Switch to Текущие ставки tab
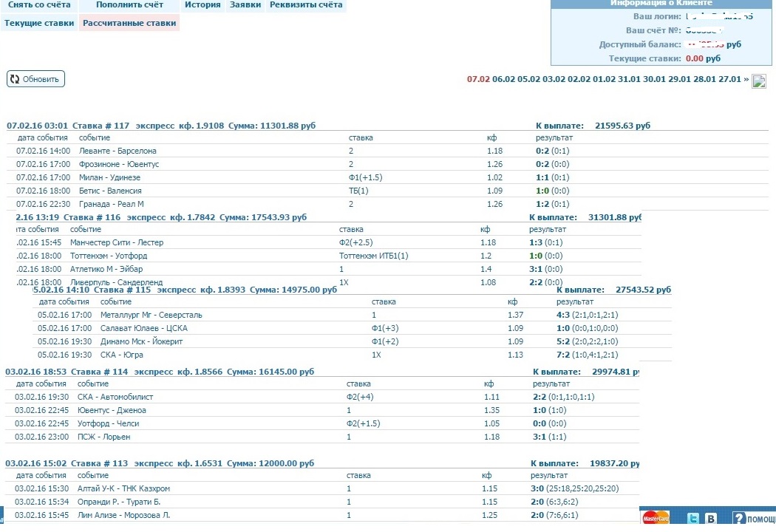This screenshot has width=776, height=532. tap(39, 23)
